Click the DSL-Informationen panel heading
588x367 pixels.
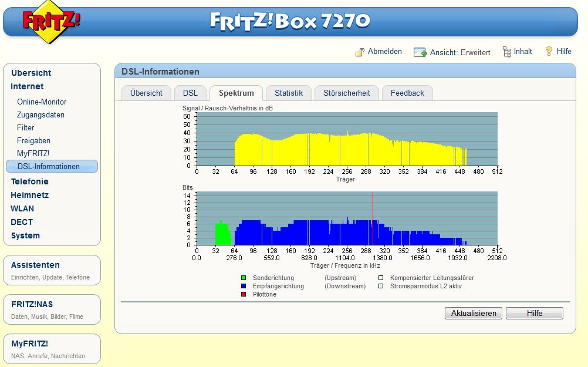click(x=161, y=72)
